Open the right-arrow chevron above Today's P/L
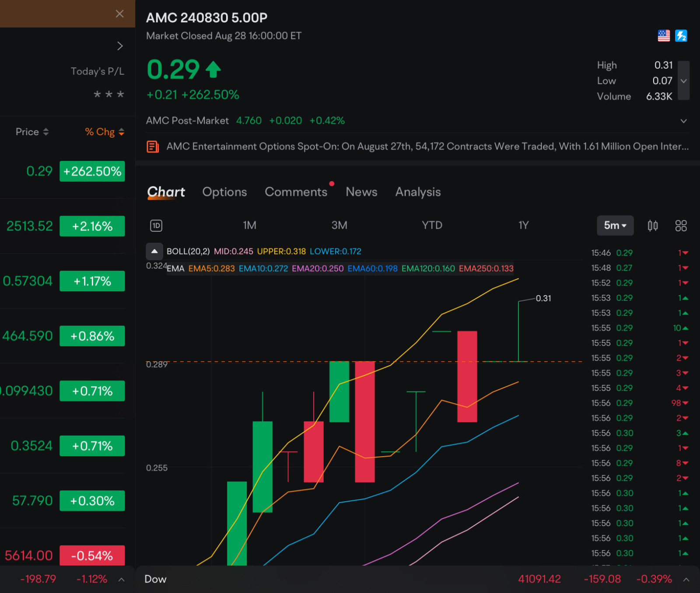The width and height of the screenshot is (700, 593). (120, 46)
